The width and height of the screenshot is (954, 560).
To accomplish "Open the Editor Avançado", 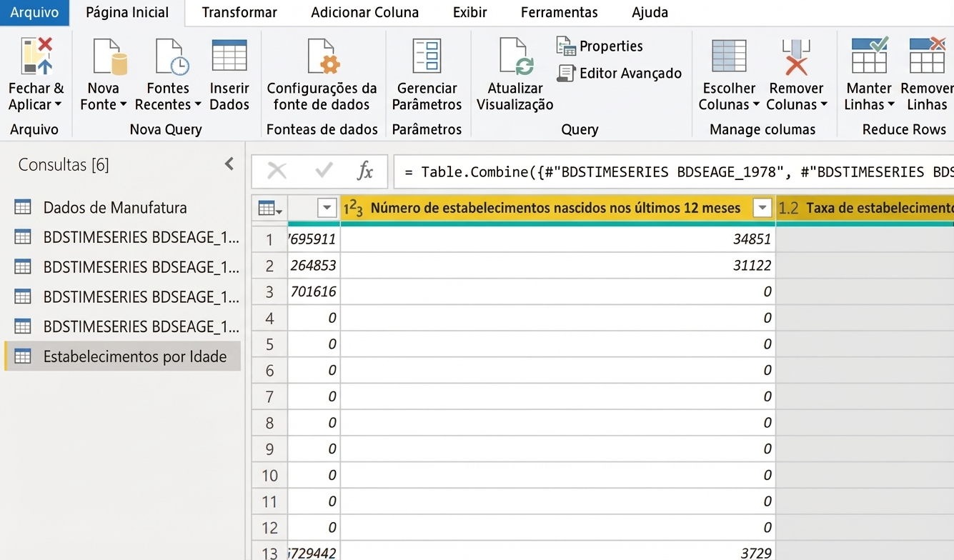I will click(x=620, y=73).
